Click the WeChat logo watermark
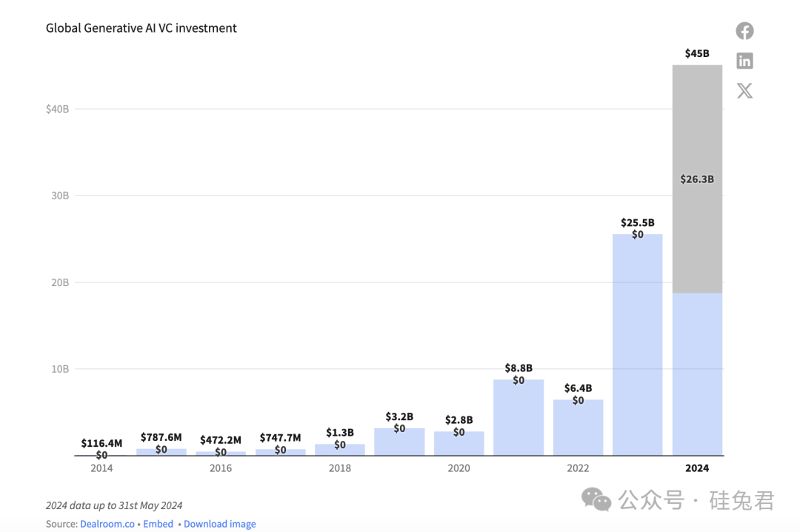 (596, 499)
